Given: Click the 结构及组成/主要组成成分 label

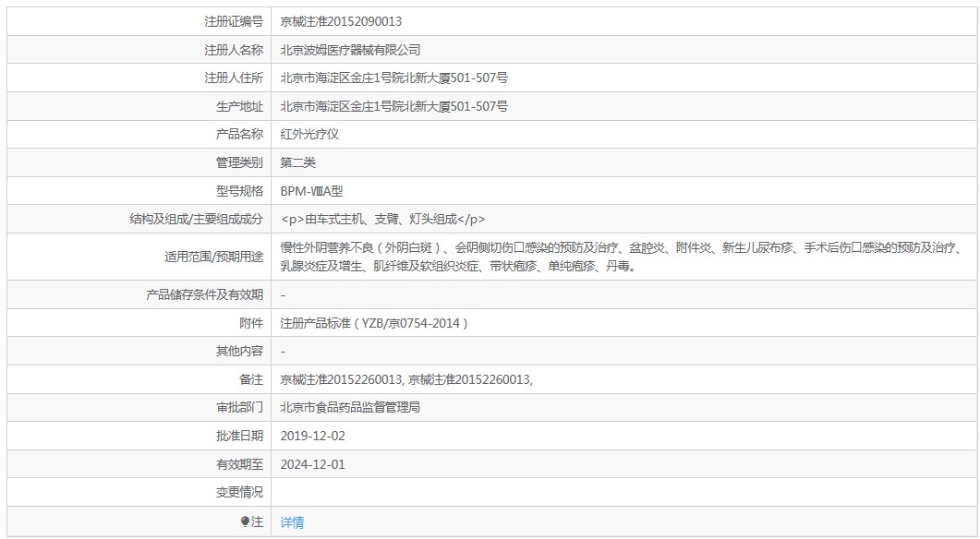Looking at the screenshot, I should point(196,220).
